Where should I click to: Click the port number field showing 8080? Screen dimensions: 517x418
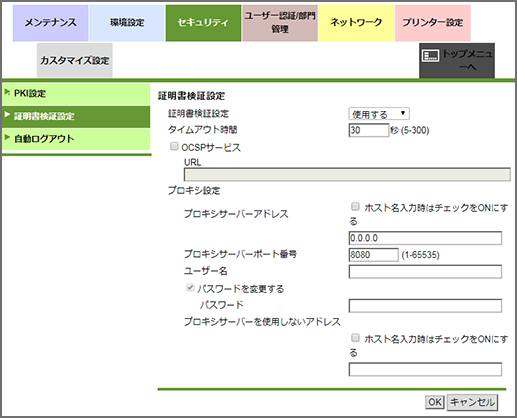[373, 255]
